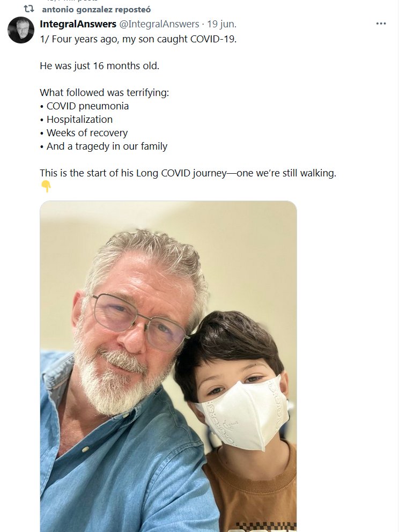Open the three-dot more options menu

point(381,24)
